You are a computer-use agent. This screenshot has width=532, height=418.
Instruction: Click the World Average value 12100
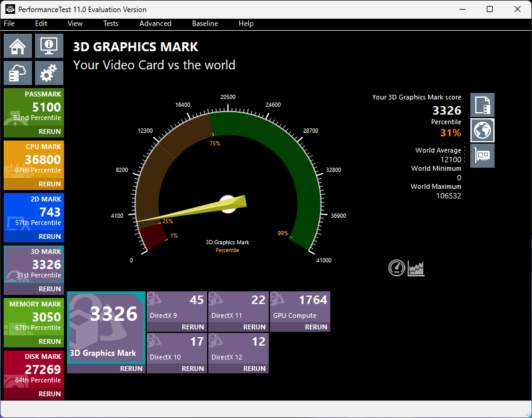click(450, 160)
